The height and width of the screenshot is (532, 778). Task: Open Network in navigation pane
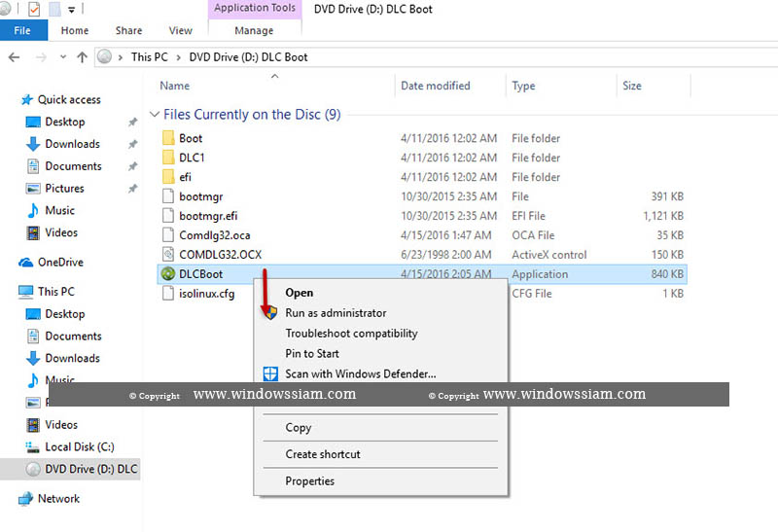58,498
